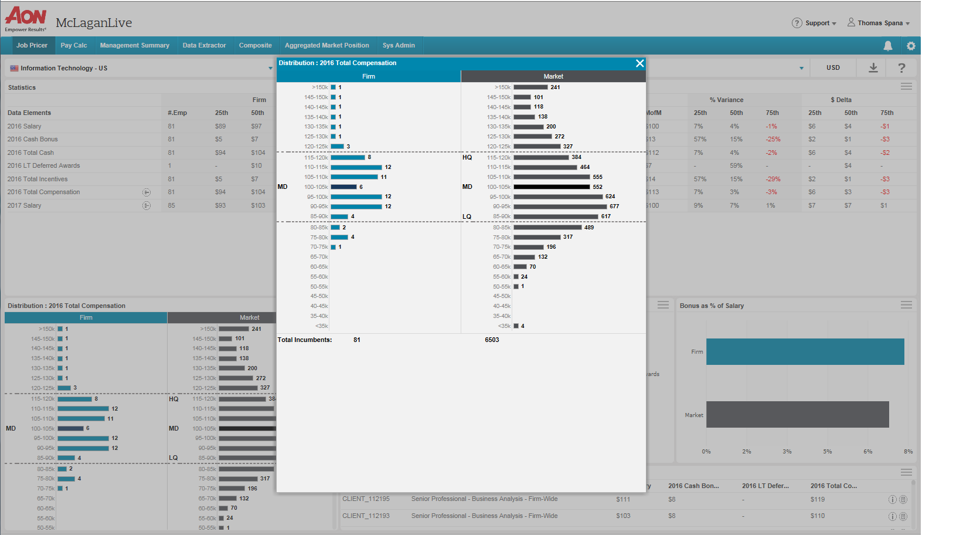Switch to Pay Calc tab

pyautogui.click(x=74, y=45)
